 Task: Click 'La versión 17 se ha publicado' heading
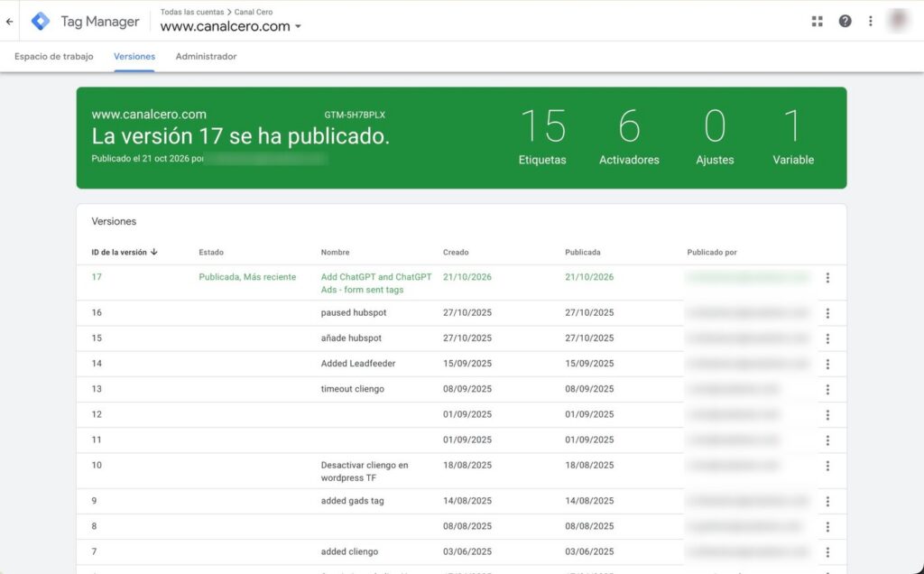pos(240,136)
